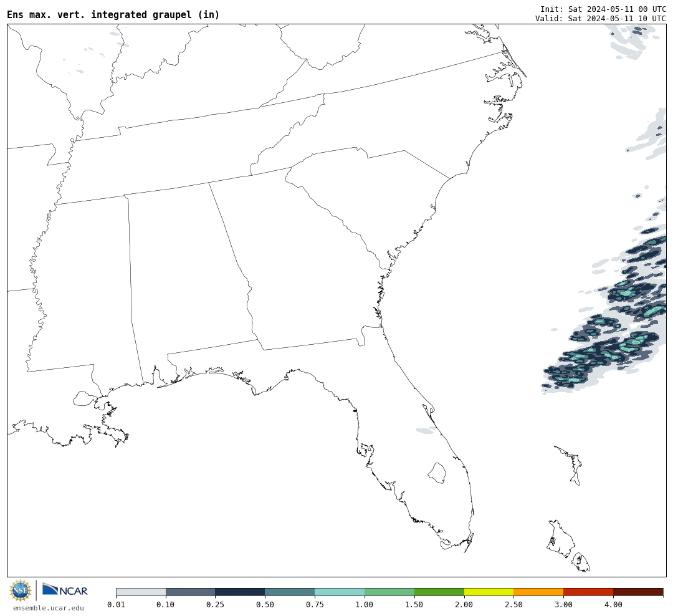
Task: Click the map title 'Ens max. vert. integrated graupel (in)'
Action: coord(113,14)
